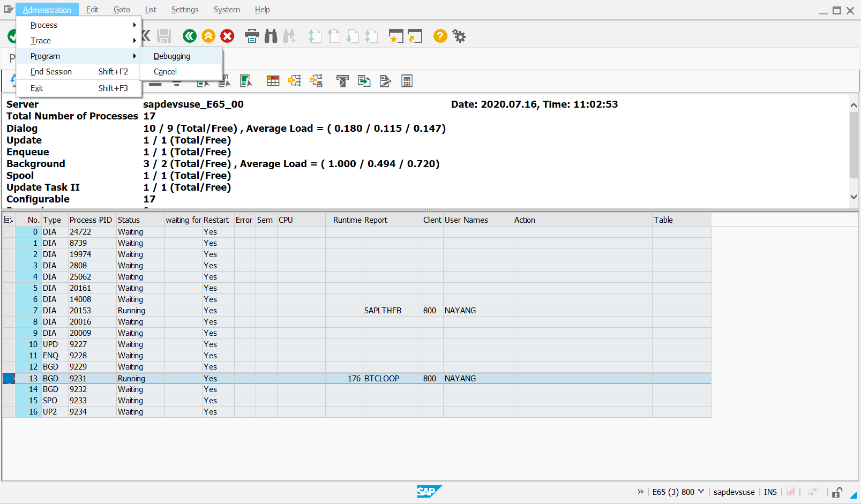Image resolution: width=861 pixels, height=504 pixels.
Task: Expand the Program submenu arrow
Action: click(x=134, y=56)
